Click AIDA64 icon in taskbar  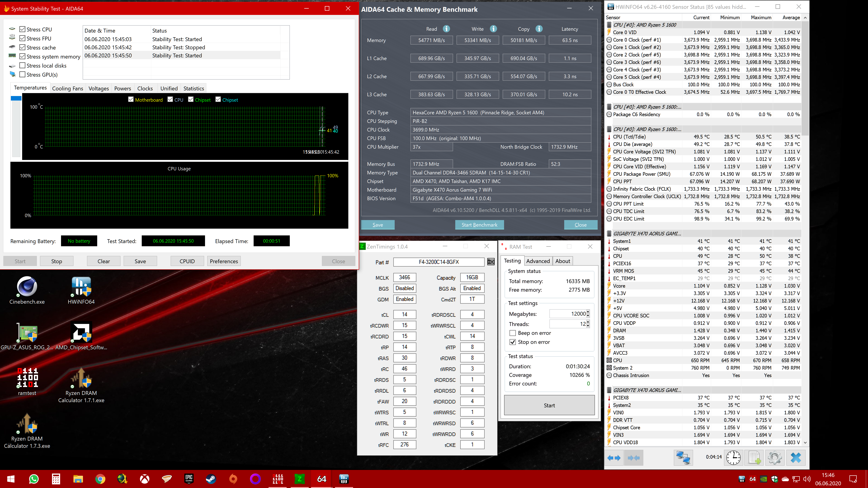point(321,479)
